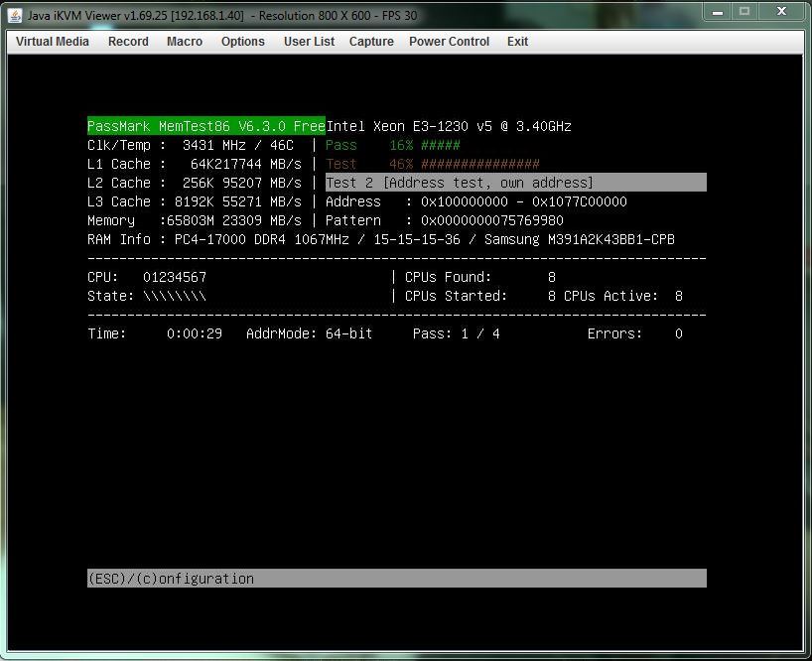Image resolution: width=812 pixels, height=661 pixels.
Task: Open the Capture menu
Action: coord(371,42)
